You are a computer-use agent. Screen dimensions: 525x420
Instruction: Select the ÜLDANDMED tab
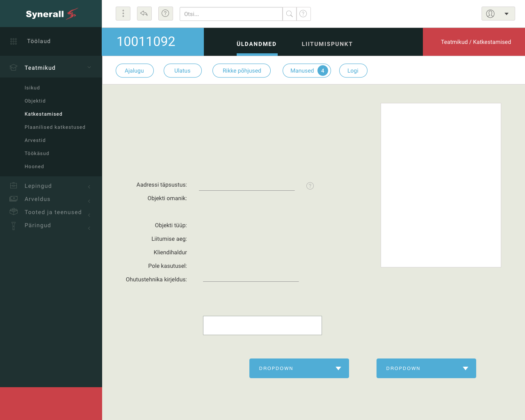pyautogui.click(x=256, y=44)
